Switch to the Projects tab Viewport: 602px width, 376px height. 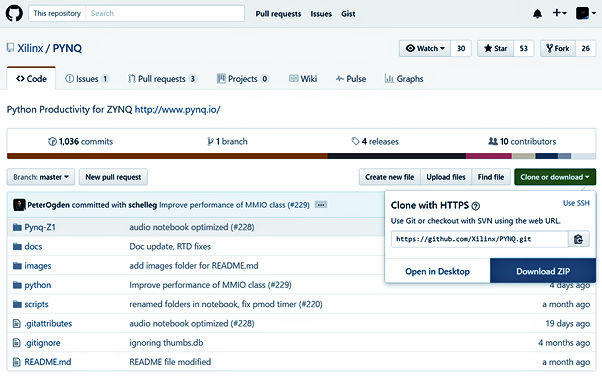pos(243,79)
